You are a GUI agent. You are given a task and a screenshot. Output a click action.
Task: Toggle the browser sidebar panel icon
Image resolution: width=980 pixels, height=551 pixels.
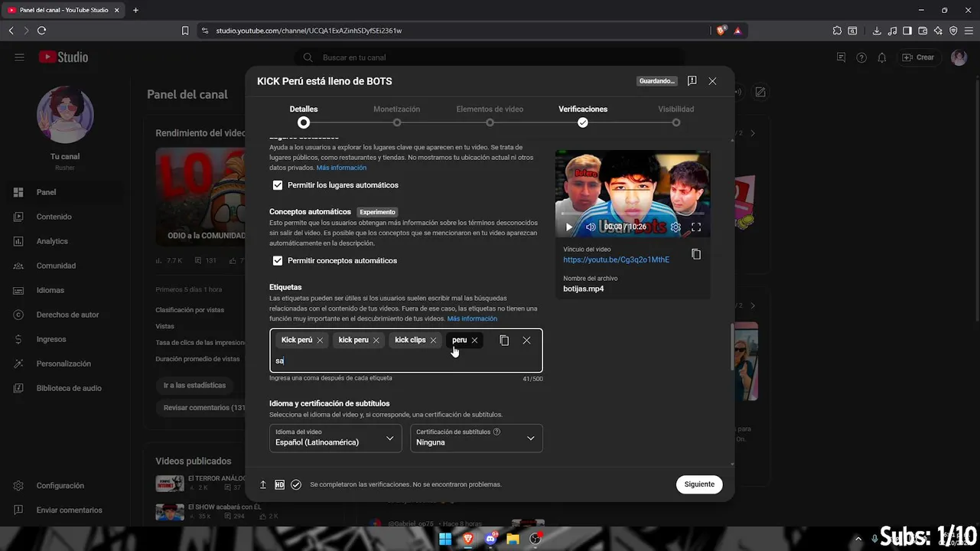coord(907,31)
